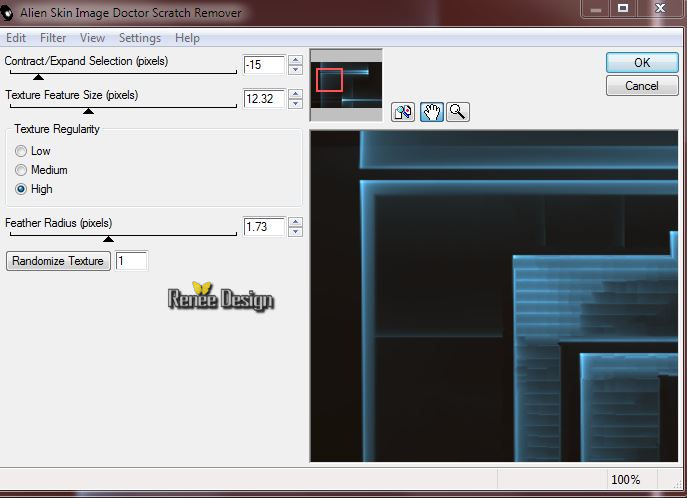This screenshot has height=498, width=687.
Task: Click the Texture Feature Size slider handle
Action: point(89,111)
